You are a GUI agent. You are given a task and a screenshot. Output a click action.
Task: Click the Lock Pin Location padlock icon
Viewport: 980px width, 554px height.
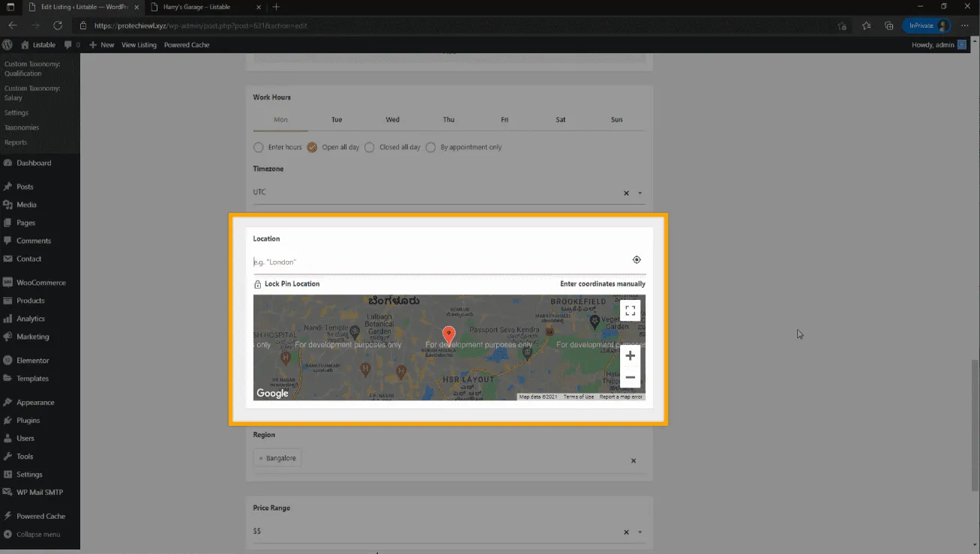click(258, 284)
